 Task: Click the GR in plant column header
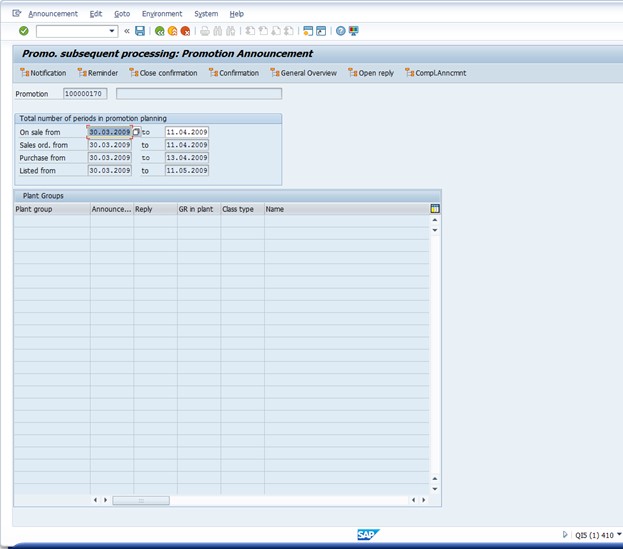click(199, 209)
